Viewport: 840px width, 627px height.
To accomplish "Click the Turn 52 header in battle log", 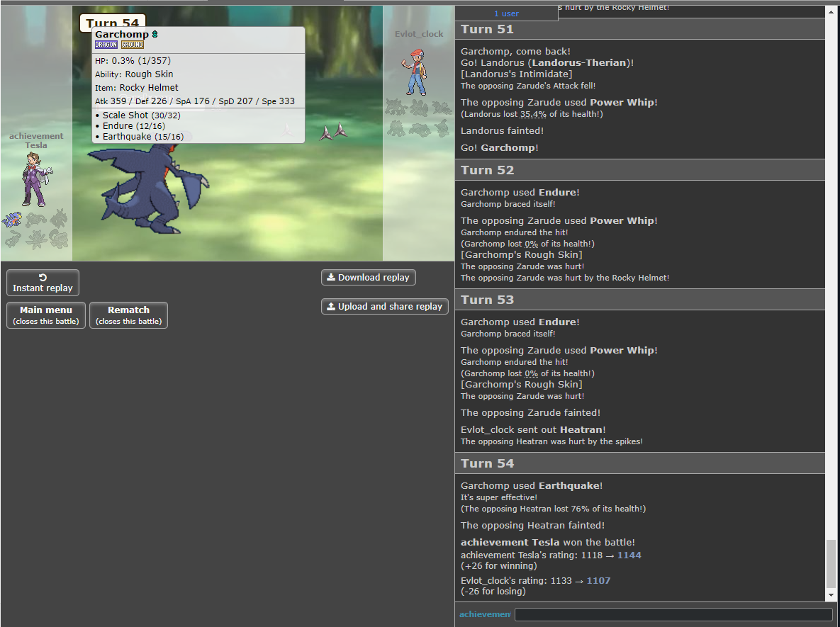I will (x=639, y=170).
